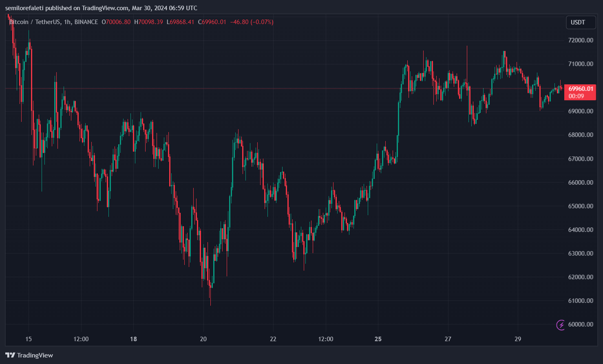The width and height of the screenshot is (603, 364).
Task: Click 63000.00 on the price axis
Action: pos(581,253)
